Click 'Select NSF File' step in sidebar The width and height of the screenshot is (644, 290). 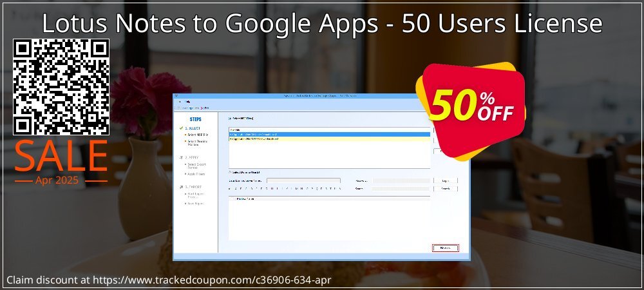(198, 135)
